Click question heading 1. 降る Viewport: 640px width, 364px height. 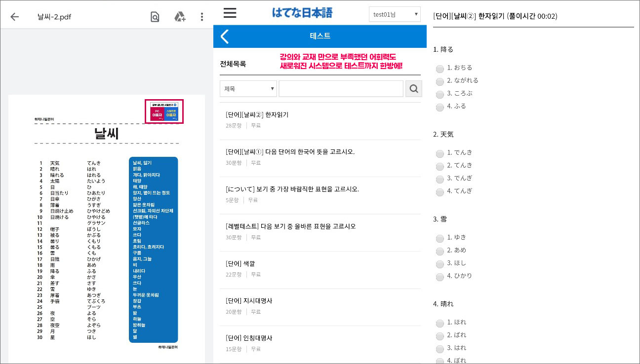pyautogui.click(x=443, y=49)
